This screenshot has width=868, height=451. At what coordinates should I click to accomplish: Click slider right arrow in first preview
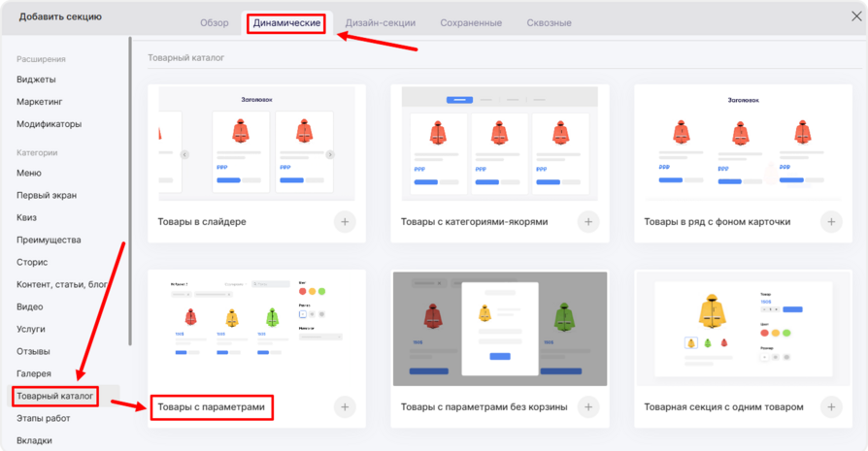330,154
